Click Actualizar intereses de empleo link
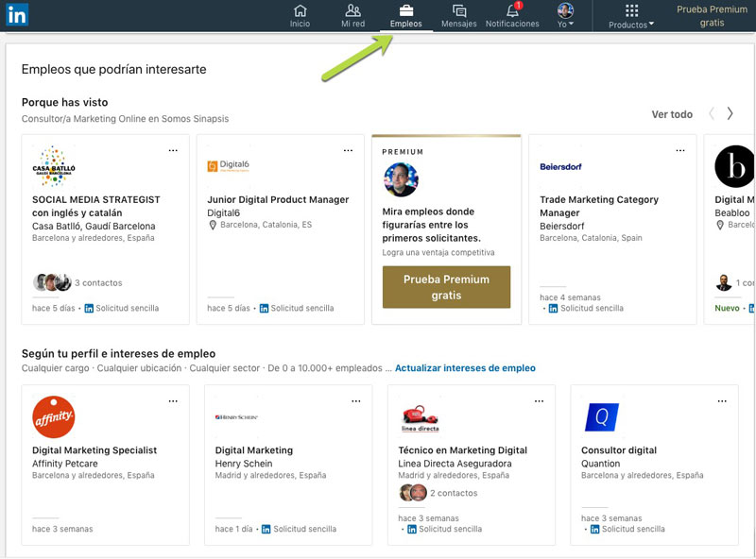 pos(465,368)
